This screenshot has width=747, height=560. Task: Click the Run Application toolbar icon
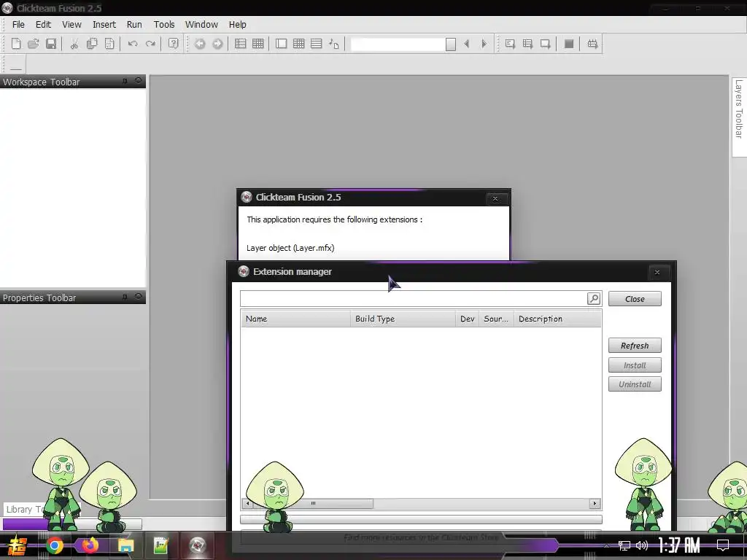527,44
